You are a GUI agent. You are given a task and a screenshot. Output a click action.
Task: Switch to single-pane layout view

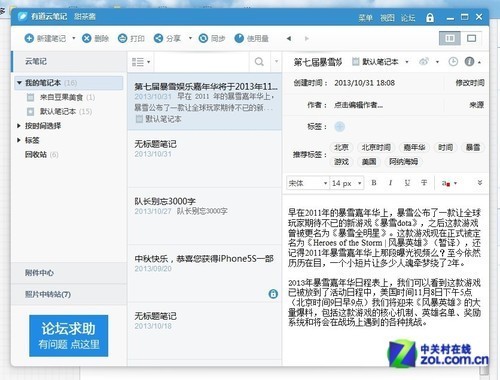[471, 38]
